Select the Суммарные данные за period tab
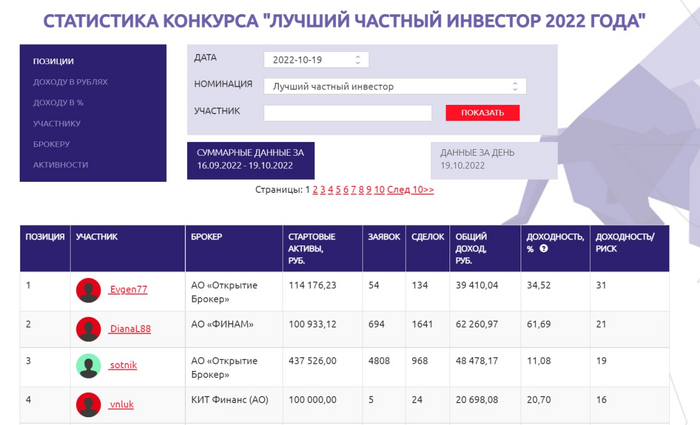Screen dimensions: 700x425 click(250, 160)
